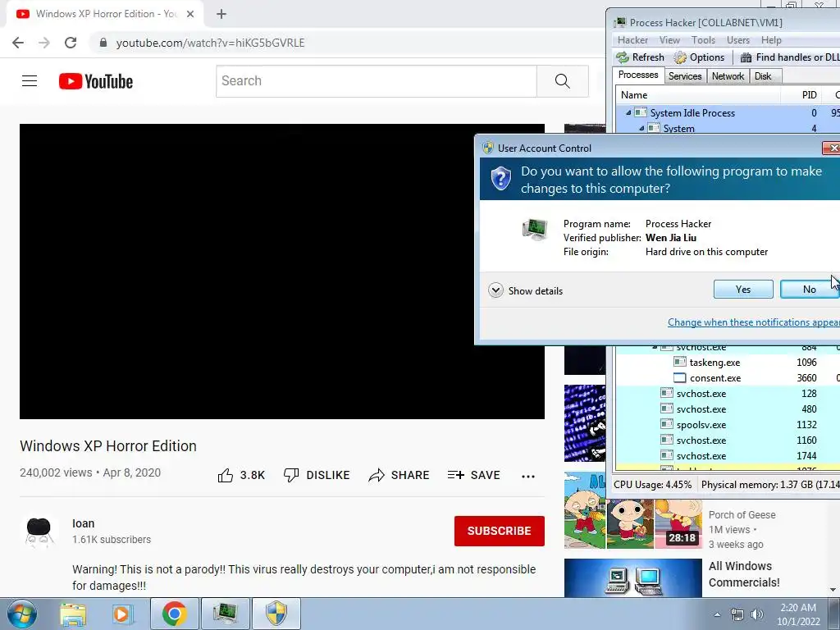Viewport: 840px width, 630px height.
Task: Click the red SUBSCRIBE button
Action: pyautogui.click(x=500, y=531)
